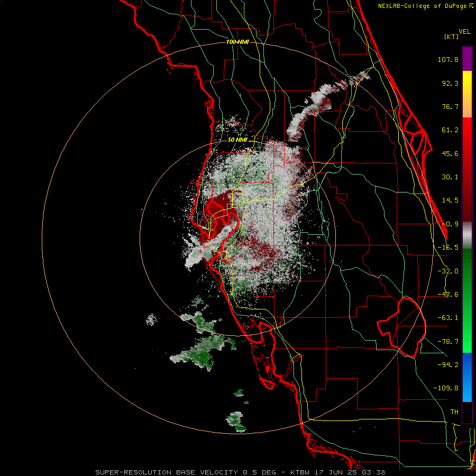476x476 pixels.
Task: Click the 107.8 value on velocity scale
Action: point(448,59)
